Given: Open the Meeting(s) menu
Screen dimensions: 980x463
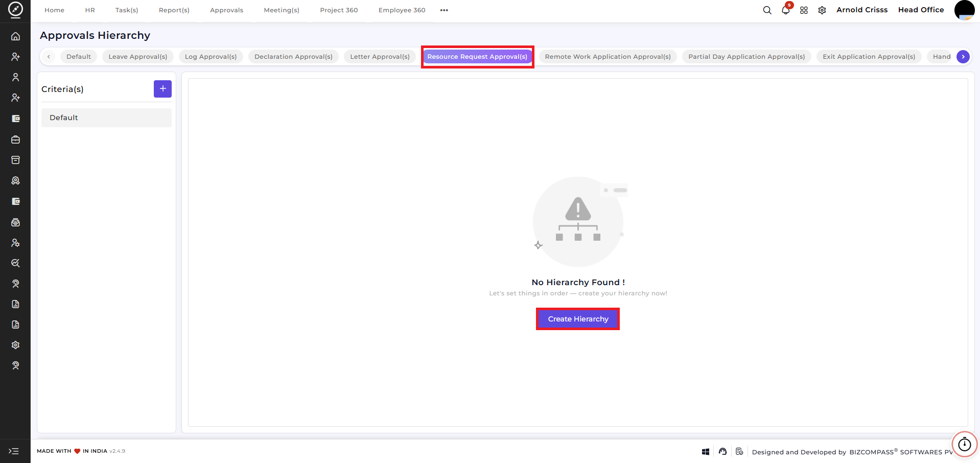Looking at the screenshot, I should [282, 10].
